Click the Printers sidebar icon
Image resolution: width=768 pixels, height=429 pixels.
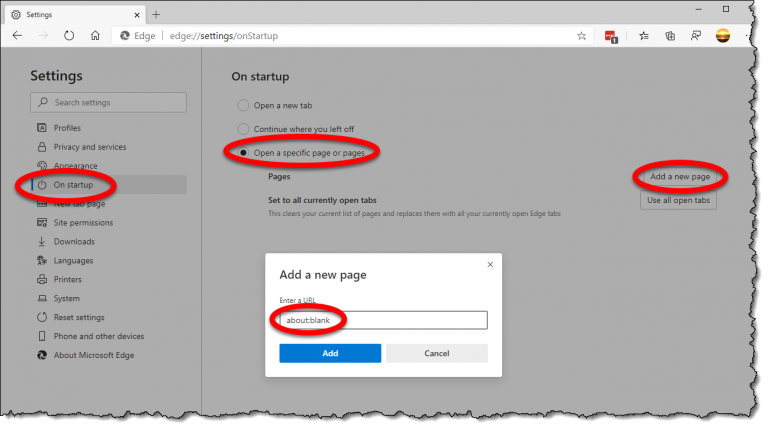42,280
